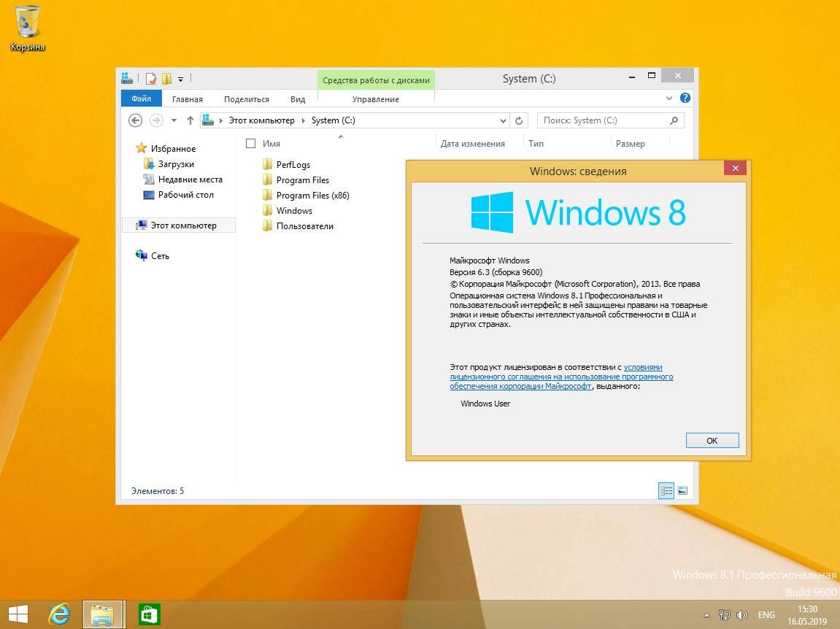Switch to large icons view in status bar
This screenshot has width=840, height=629.
tap(682, 490)
